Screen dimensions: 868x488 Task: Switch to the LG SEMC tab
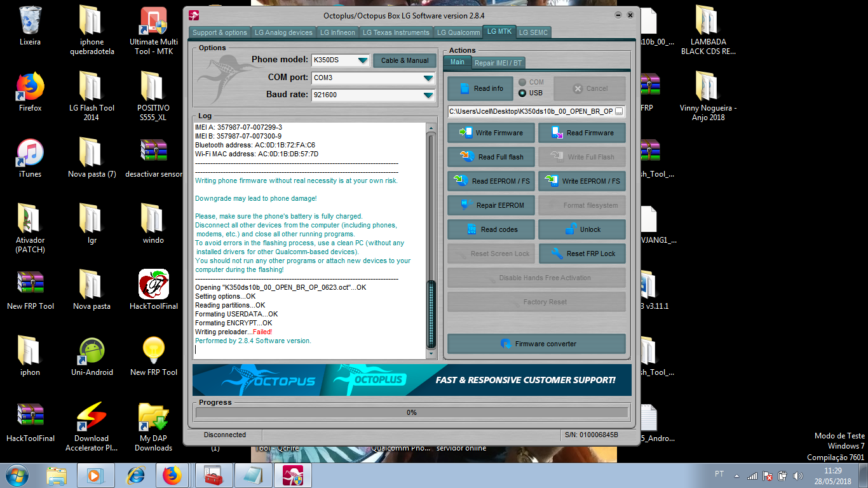tap(533, 32)
